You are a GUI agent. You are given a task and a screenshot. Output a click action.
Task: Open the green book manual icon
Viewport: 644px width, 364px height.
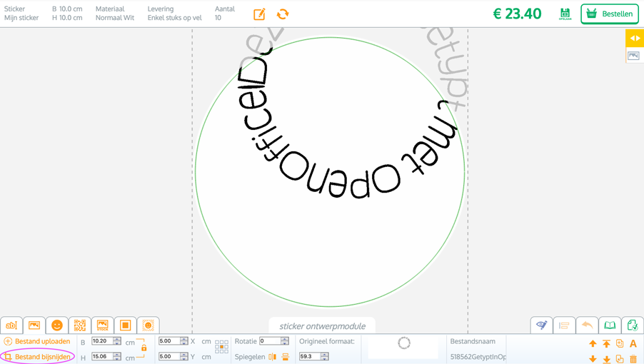point(610,325)
